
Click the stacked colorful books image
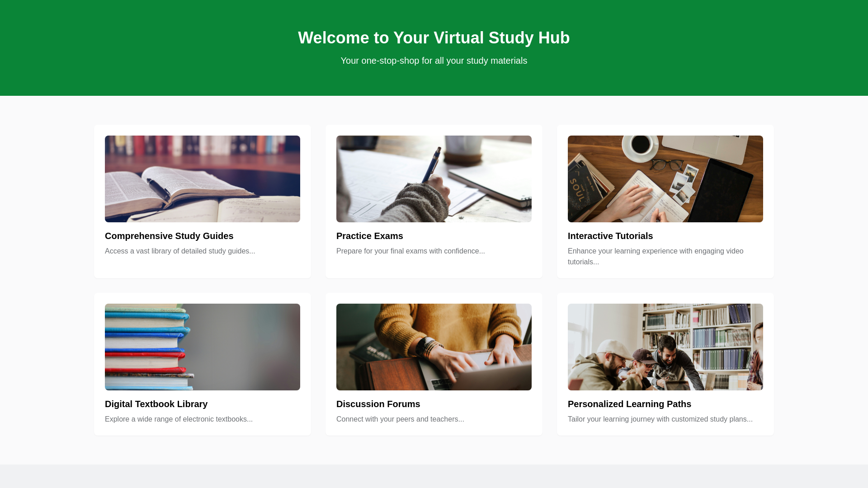pos(203,347)
